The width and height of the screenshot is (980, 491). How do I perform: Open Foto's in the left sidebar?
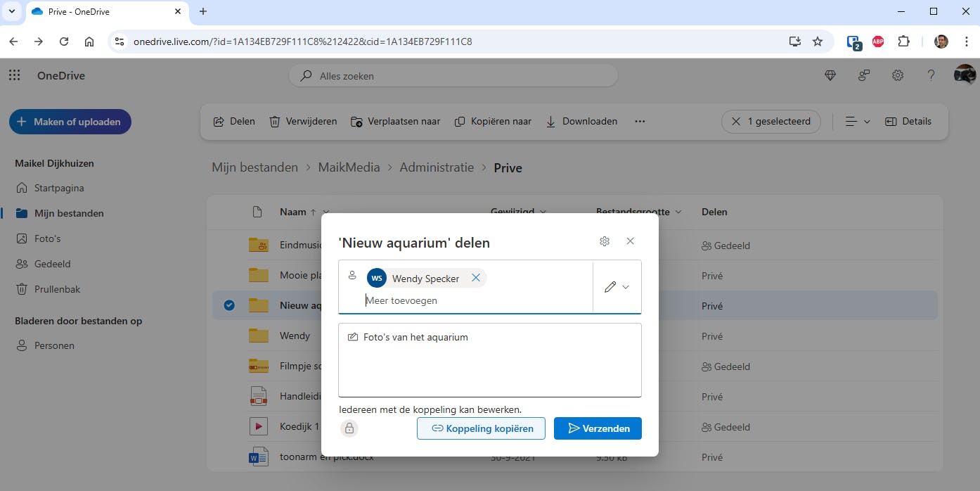coord(47,238)
